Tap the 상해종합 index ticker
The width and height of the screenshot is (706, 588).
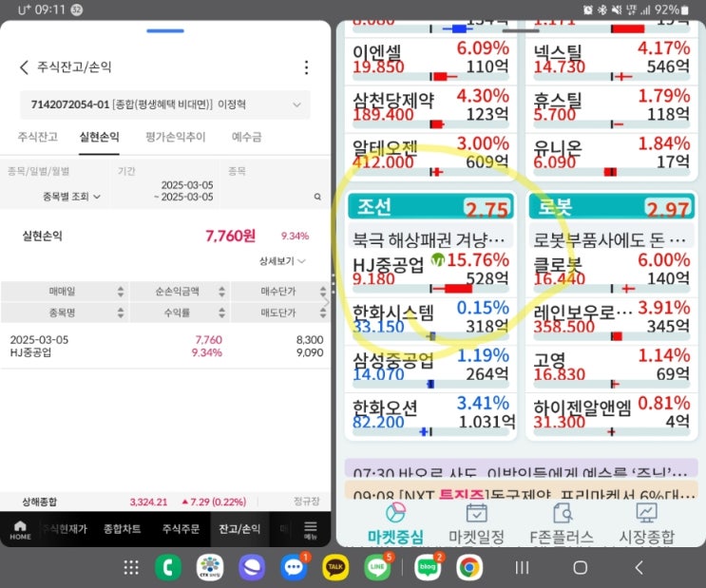(x=40, y=502)
